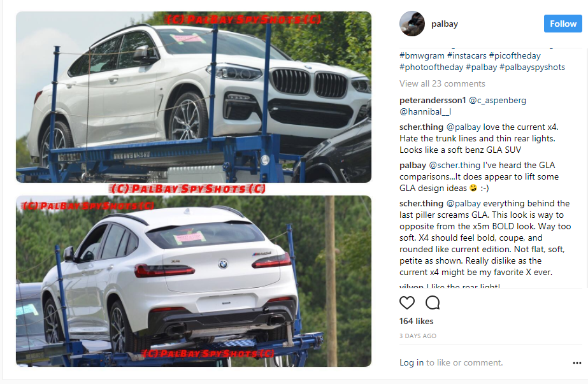Open the top white BMW front photo
The image size is (588, 384).
(x=194, y=97)
